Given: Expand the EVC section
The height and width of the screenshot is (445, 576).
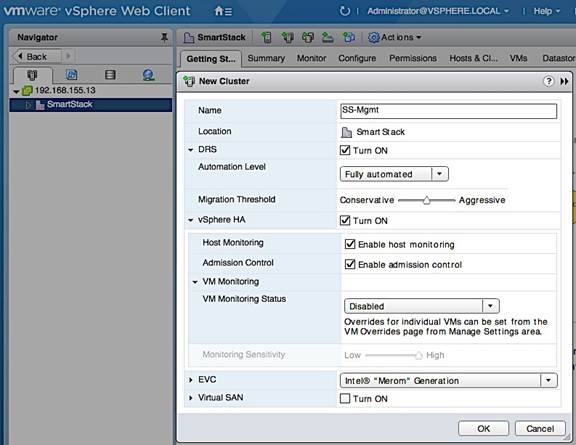Looking at the screenshot, I should pos(191,380).
